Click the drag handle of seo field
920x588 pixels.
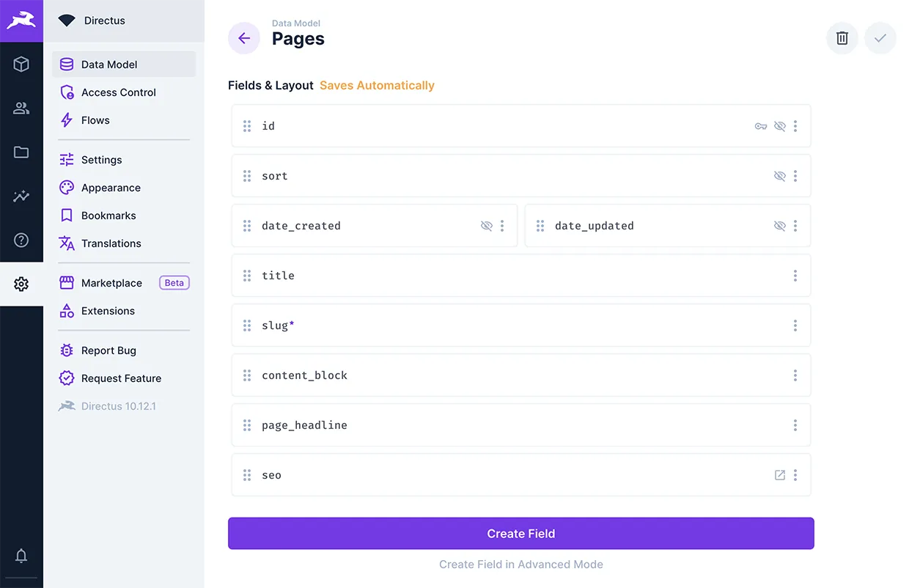tap(247, 475)
